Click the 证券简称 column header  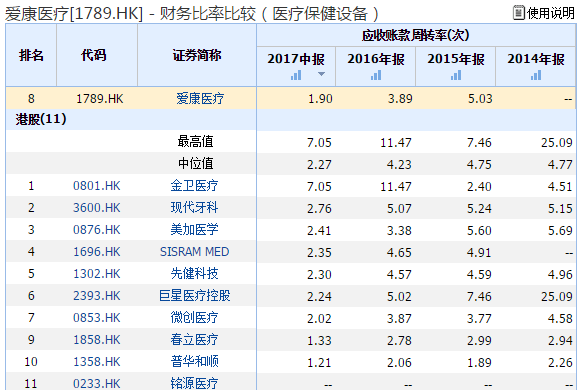tap(197, 55)
